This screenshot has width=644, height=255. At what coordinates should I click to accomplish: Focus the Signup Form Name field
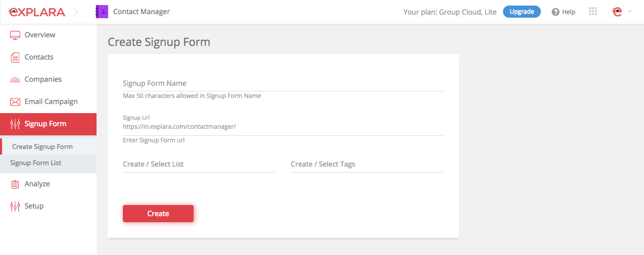pyautogui.click(x=283, y=83)
